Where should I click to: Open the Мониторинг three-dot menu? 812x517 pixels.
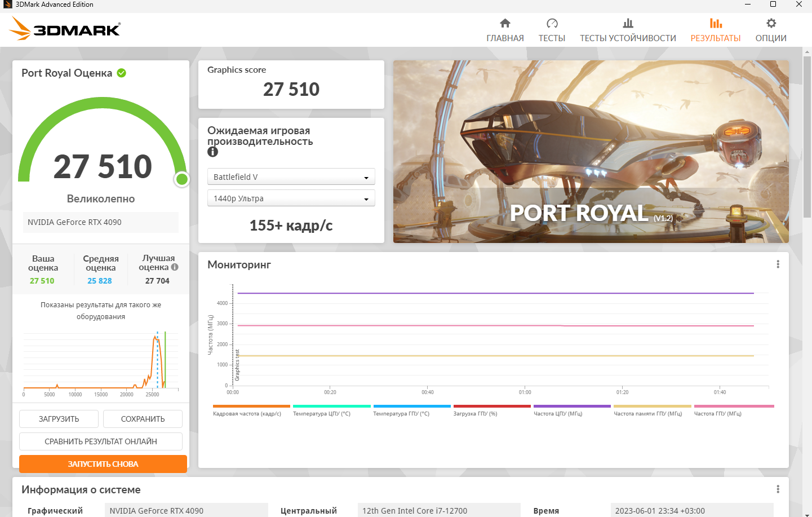[778, 264]
